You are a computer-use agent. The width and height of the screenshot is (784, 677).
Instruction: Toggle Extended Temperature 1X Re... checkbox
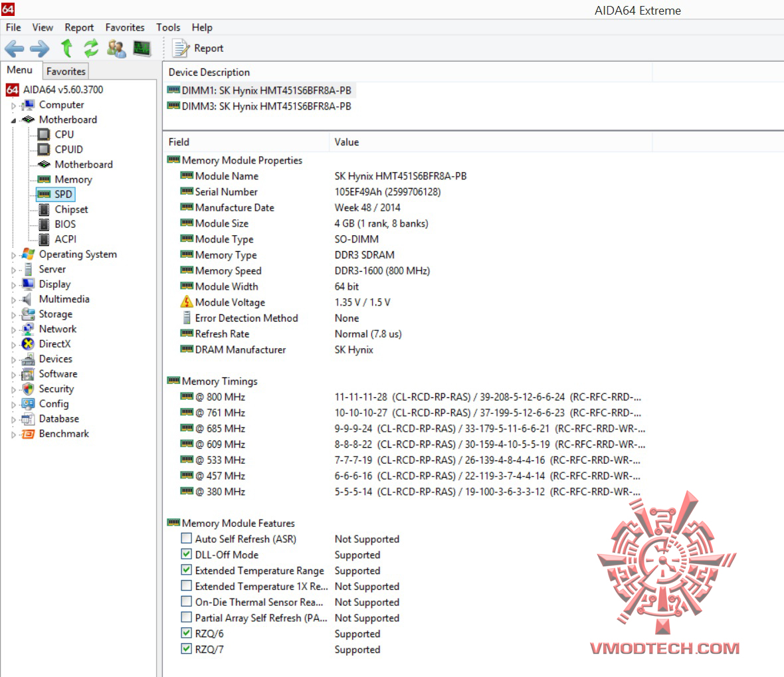(x=186, y=585)
